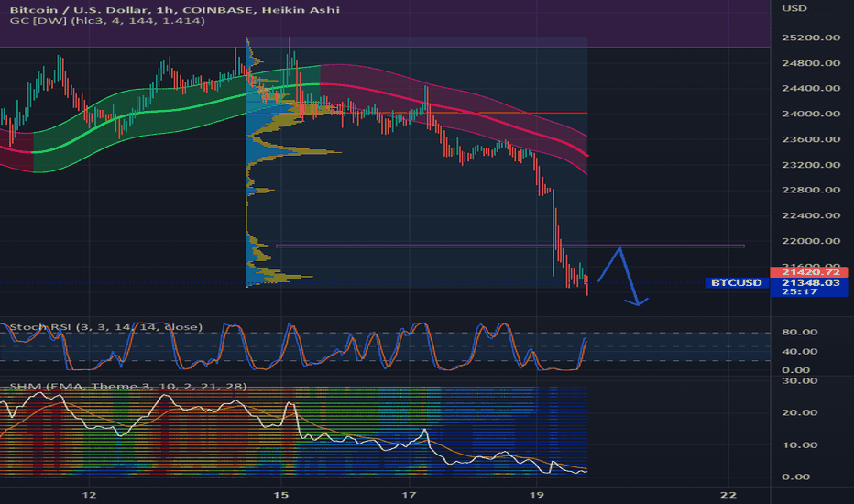Click the 23200.00 price axis label
The width and height of the screenshot is (854, 504).
811,165
